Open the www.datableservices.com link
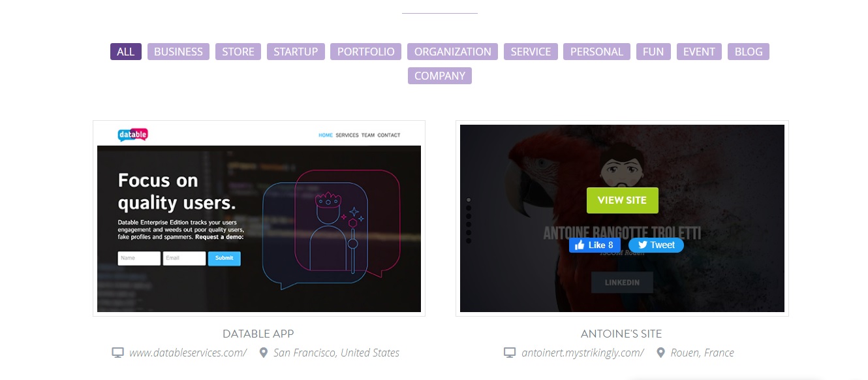Screen dimensions: 868x380 click(188, 353)
